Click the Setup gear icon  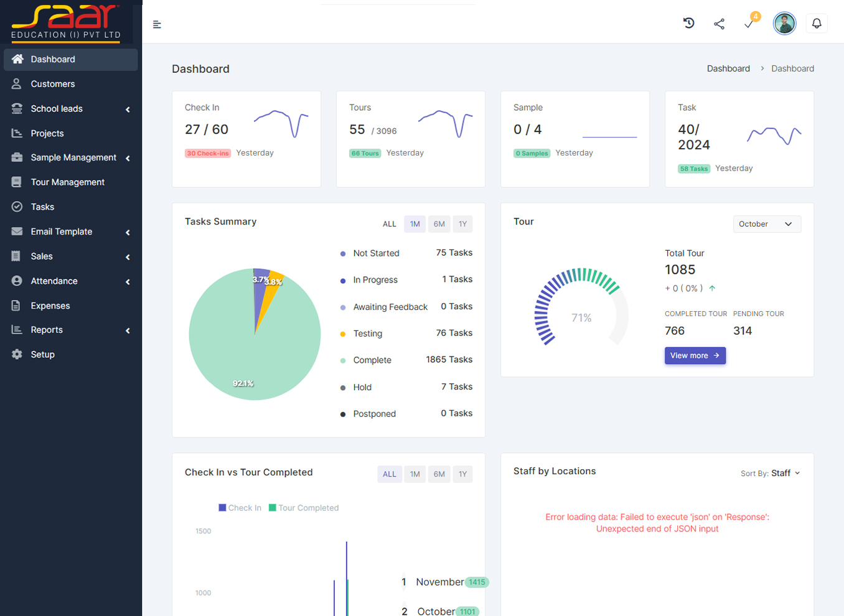tap(17, 355)
